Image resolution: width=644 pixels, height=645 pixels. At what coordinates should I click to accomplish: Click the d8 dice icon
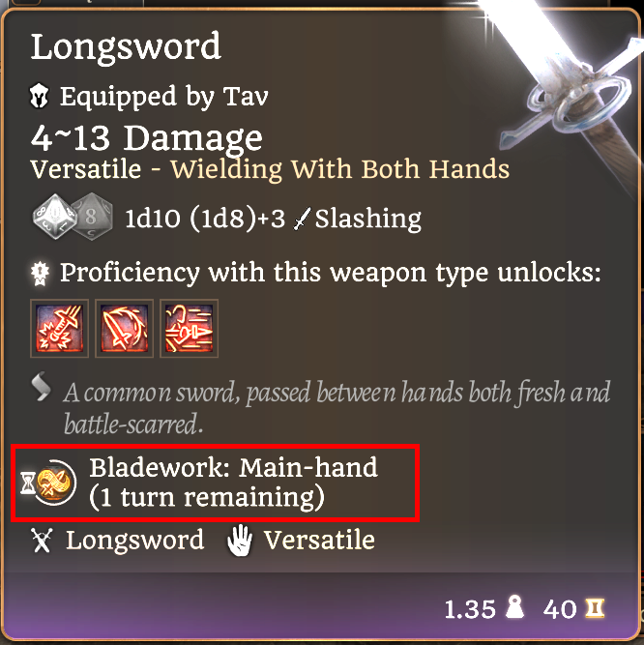pos(94,217)
